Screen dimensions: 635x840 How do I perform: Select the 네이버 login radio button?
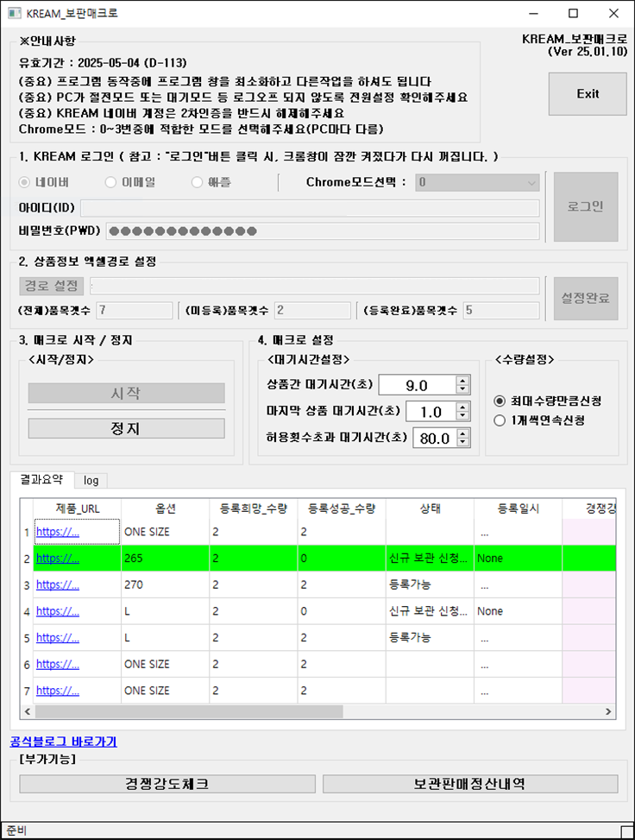[x=24, y=183]
